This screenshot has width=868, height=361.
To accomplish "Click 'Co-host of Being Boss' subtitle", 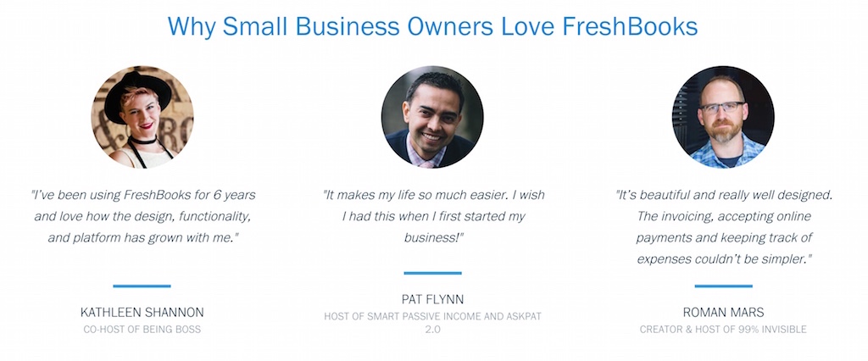I will pyautogui.click(x=142, y=330).
